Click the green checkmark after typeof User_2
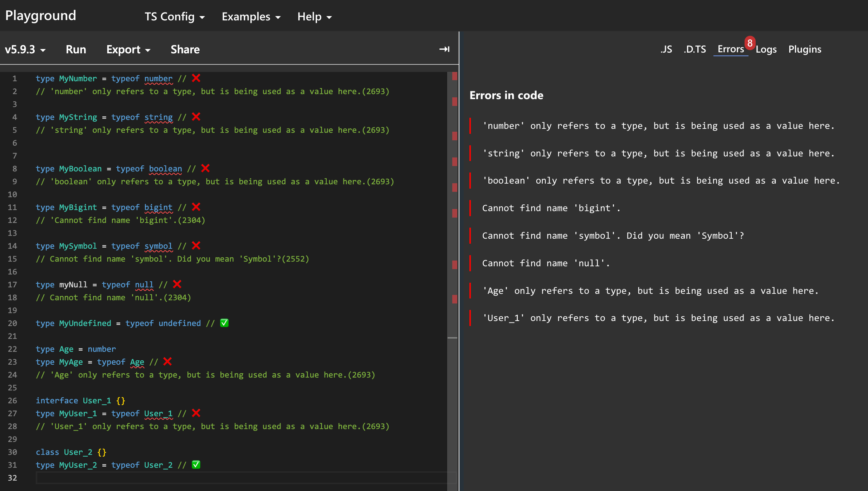This screenshot has width=868, height=491. pos(196,465)
